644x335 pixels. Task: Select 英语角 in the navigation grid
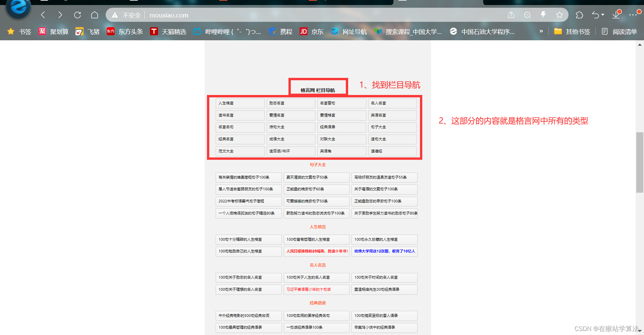click(x=341, y=151)
